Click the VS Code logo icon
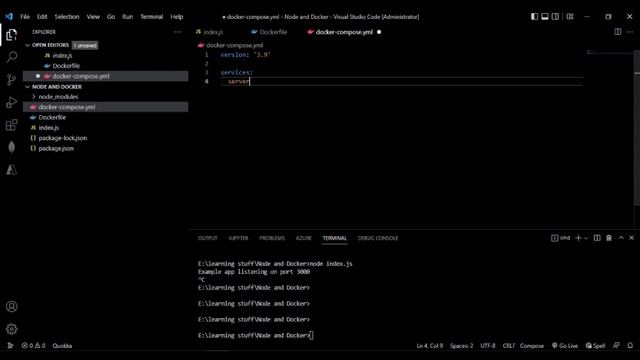640x360 pixels. (9, 17)
